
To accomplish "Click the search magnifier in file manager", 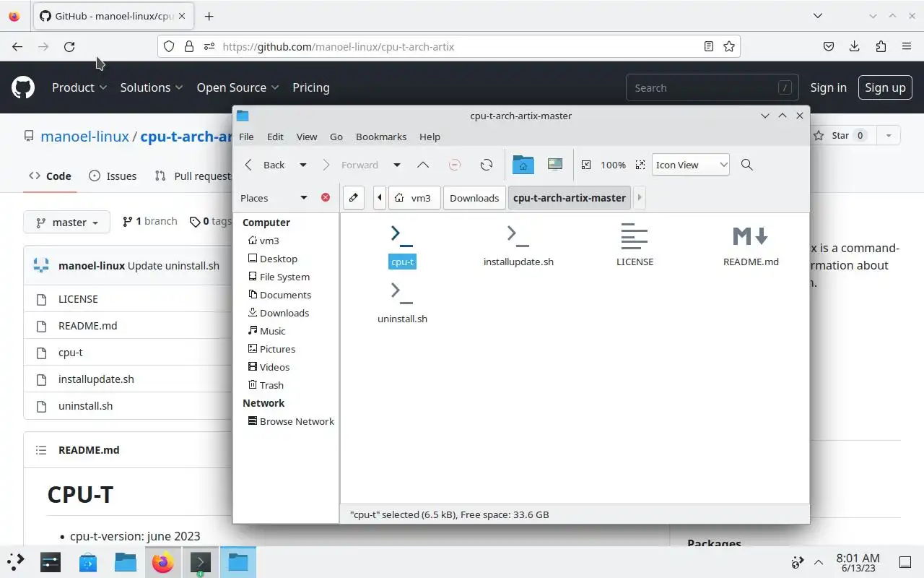I will point(747,165).
